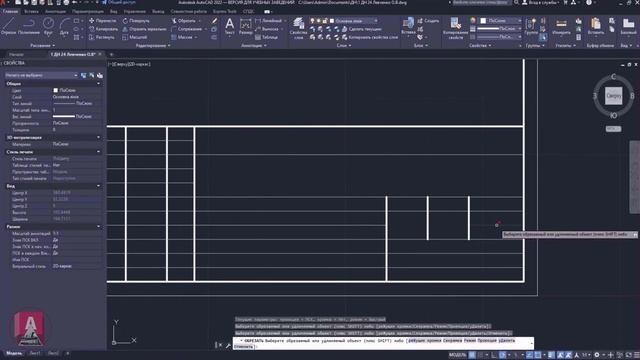Expand the Слои panel dropdown
640x360 pixels.
[x=344, y=45]
